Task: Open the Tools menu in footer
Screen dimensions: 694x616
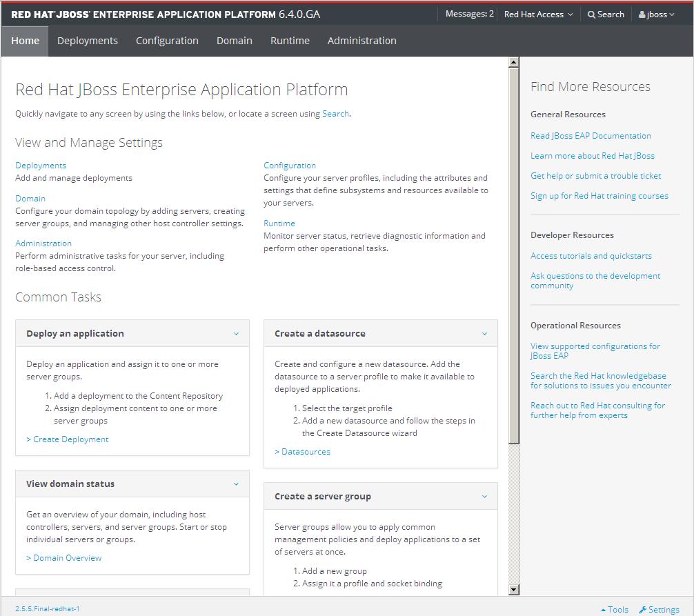Action: pos(615,609)
